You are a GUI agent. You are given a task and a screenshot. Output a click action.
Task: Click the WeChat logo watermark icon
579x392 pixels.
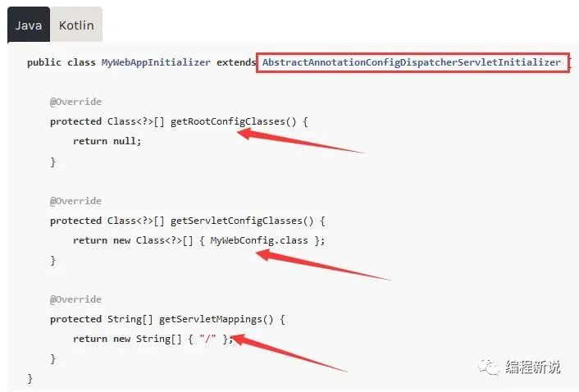[x=489, y=367]
